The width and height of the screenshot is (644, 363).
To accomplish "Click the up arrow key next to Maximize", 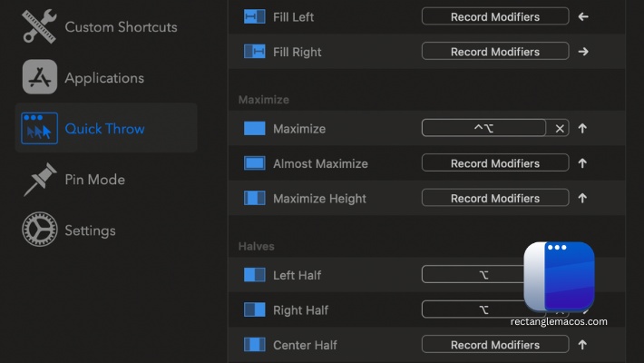I will point(582,128).
